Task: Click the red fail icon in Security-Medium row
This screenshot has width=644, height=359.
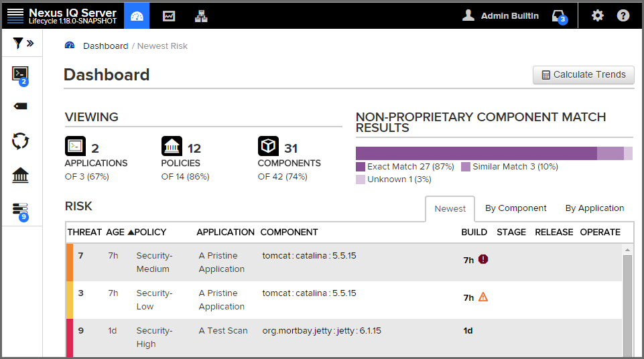Action: 483,259
